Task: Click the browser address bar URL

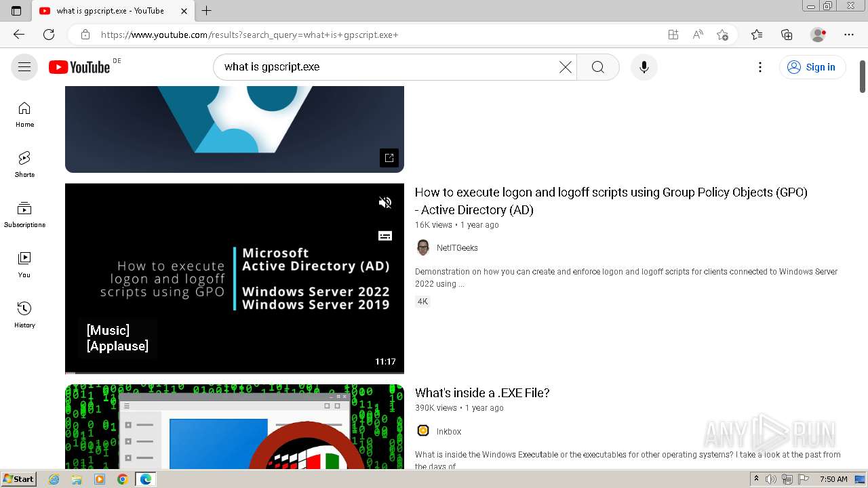Action: pyautogui.click(x=250, y=35)
